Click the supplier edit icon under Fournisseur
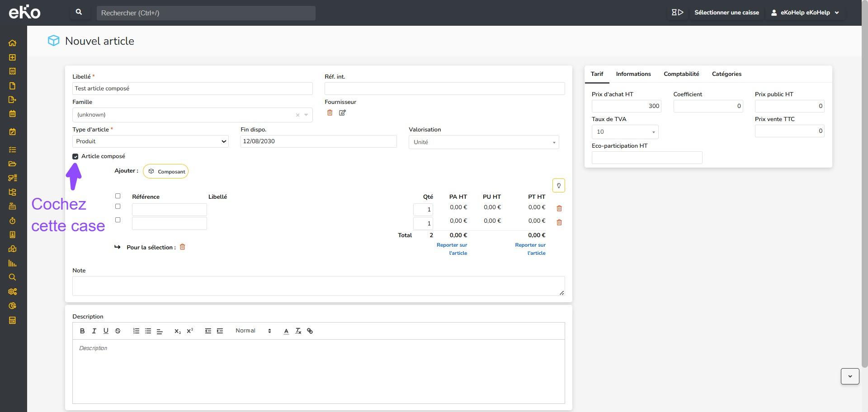Screen dimensions: 868x412 coord(342,113)
